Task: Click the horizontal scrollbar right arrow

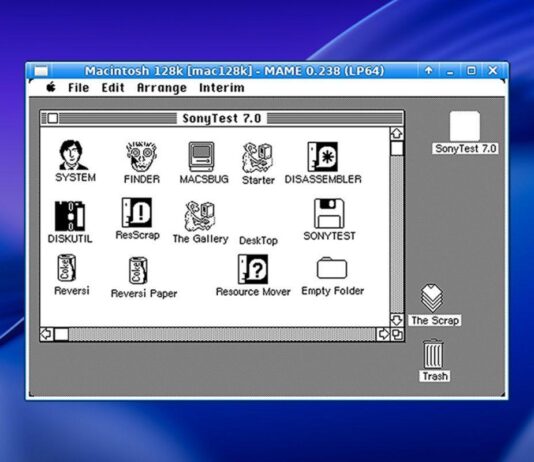Action: point(383,334)
